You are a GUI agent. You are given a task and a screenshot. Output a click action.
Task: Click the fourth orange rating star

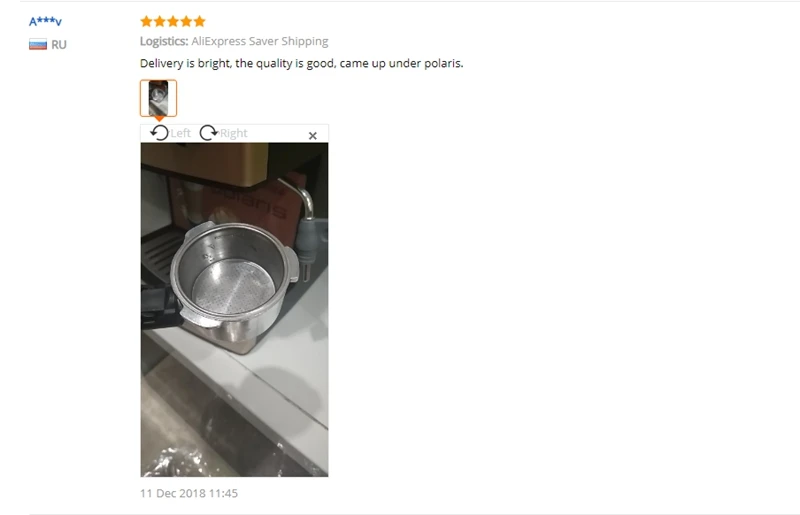click(x=186, y=21)
